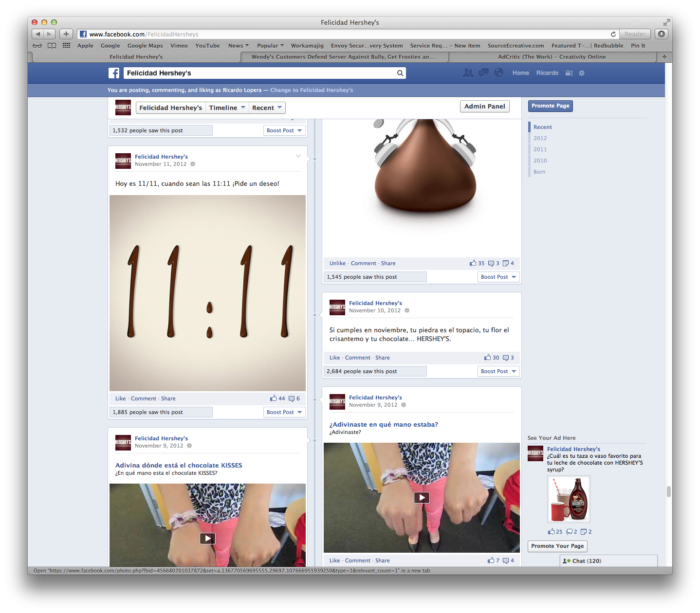Open the messages icon in Facebook header
Image resolution: width=700 pixels, height=613 pixels.
pyautogui.click(x=483, y=73)
